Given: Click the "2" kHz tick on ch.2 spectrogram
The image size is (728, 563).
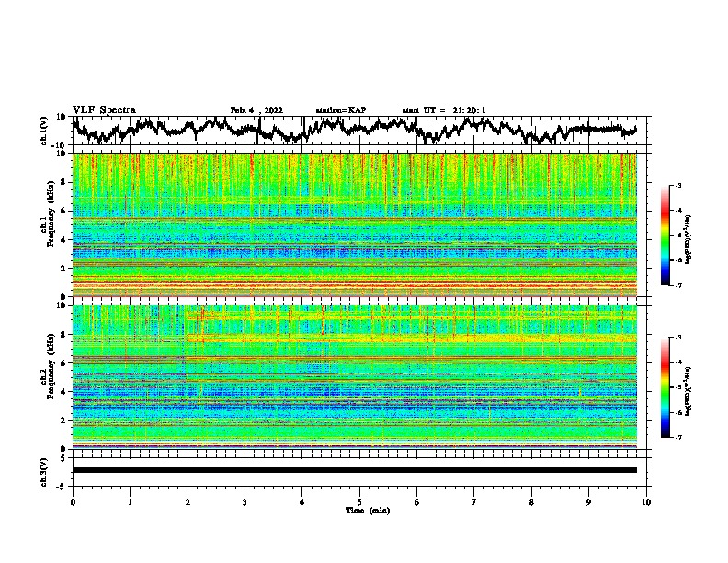Looking at the screenshot, I should [63, 419].
